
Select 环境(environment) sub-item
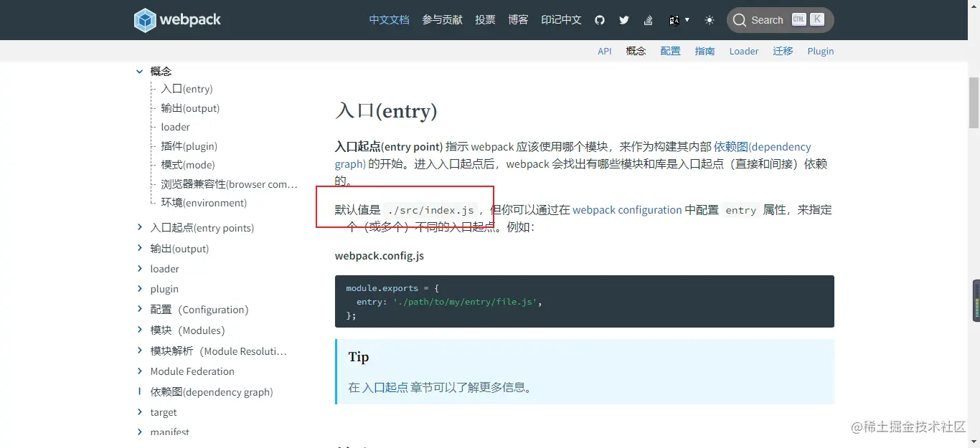tap(204, 203)
